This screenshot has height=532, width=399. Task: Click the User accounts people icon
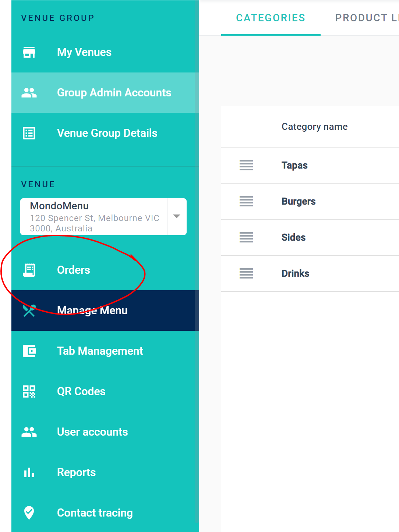(29, 432)
